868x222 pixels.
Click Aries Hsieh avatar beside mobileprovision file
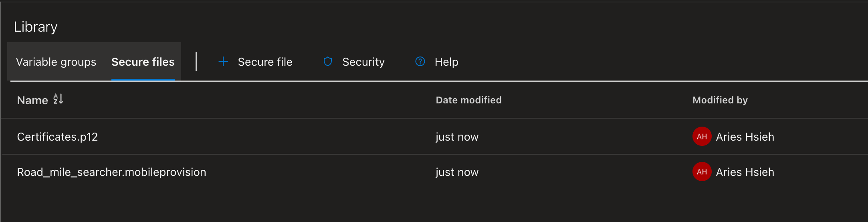[702, 172]
